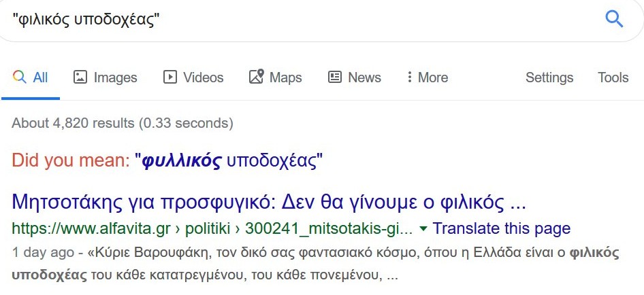
Task: Click the Maps tab pin icon
Action: coord(256,77)
